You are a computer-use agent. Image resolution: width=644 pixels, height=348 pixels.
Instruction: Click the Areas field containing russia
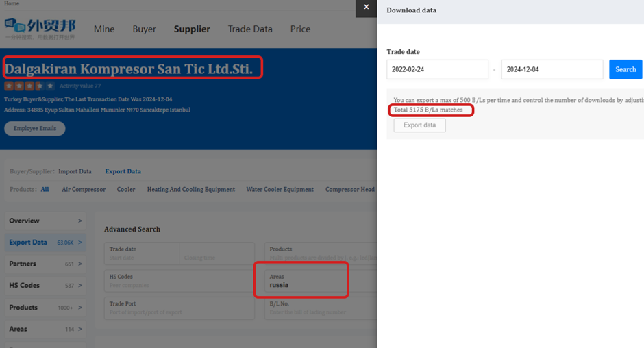tap(301, 281)
